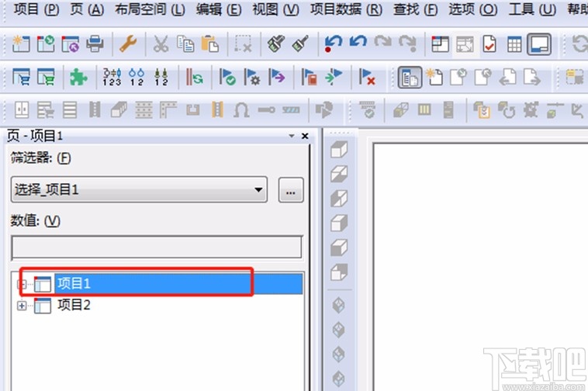This screenshot has height=391, width=588.
Task: Open the 选项 (O) menu
Action: (473, 9)
